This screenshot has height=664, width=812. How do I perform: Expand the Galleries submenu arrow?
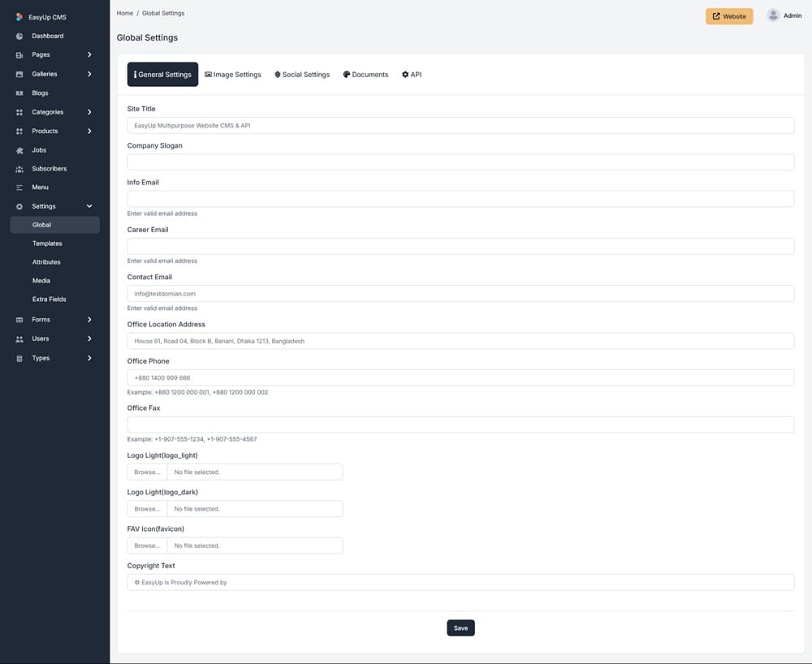click(89, 74)
